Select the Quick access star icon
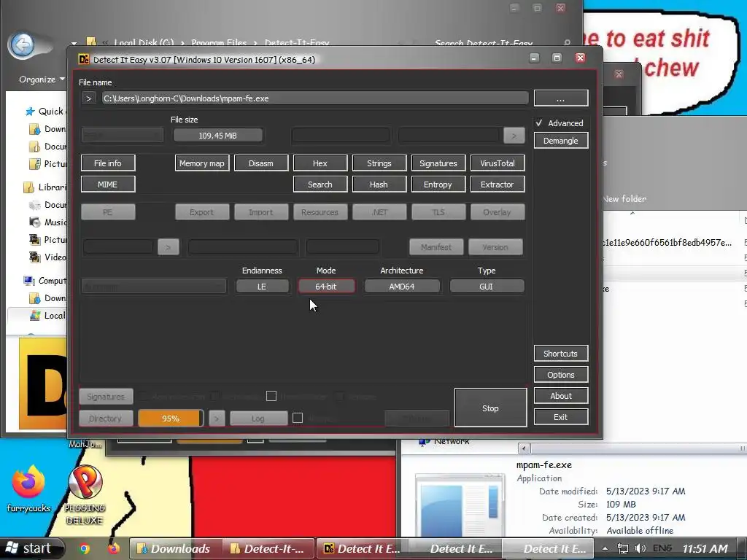The image size is (747, 560). [30, 112]
